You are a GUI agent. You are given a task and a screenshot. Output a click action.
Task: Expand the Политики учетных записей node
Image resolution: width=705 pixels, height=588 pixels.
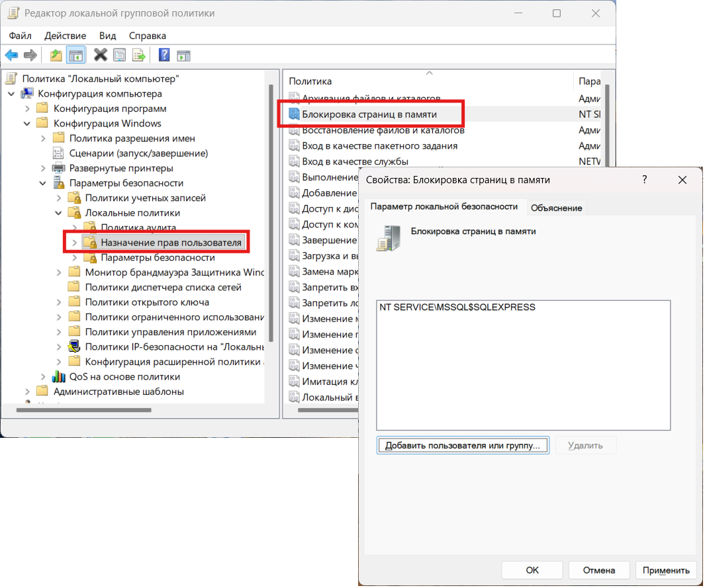point(59,198)
